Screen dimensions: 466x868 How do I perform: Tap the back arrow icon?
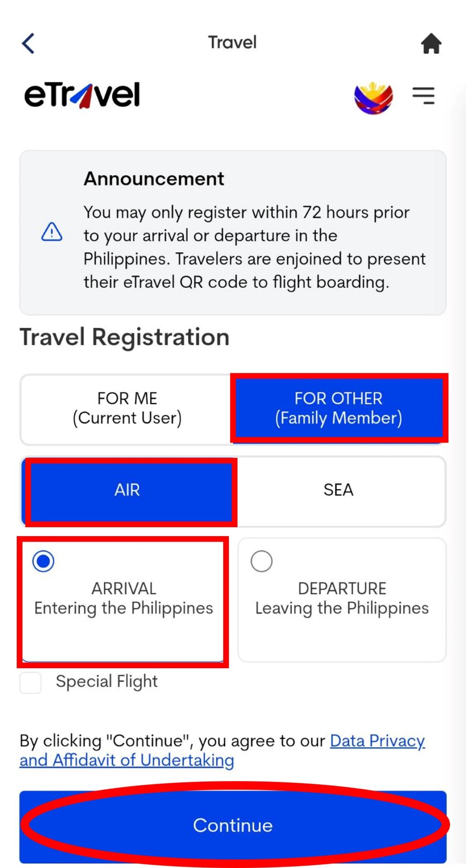(x=29, y=43)
